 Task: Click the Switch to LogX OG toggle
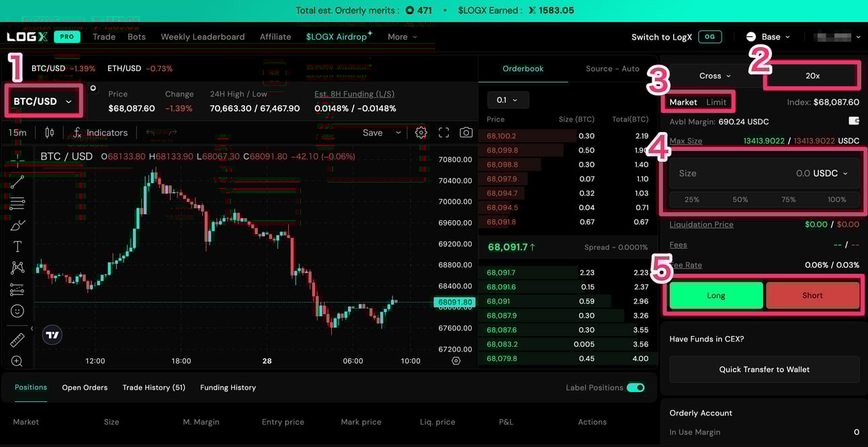710,37
